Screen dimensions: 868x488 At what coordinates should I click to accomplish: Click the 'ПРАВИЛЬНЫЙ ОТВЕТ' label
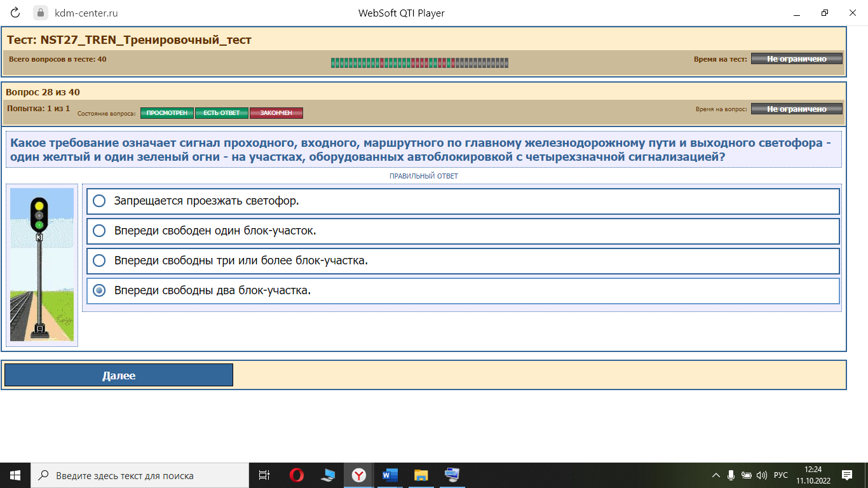coord(424,176)
